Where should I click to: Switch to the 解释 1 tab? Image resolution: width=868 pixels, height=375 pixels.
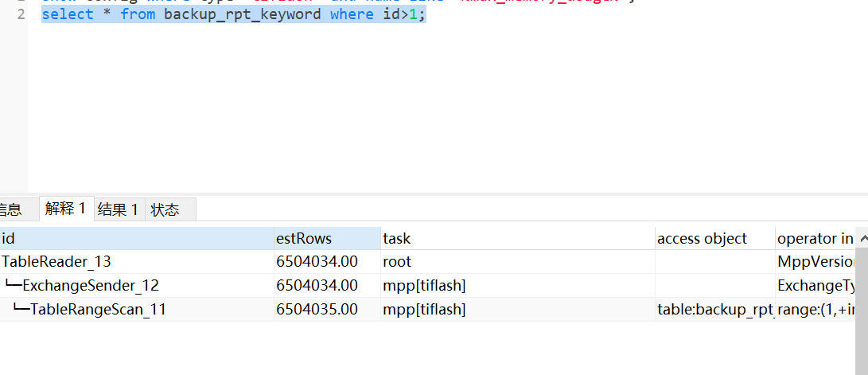tap(65, 209)
